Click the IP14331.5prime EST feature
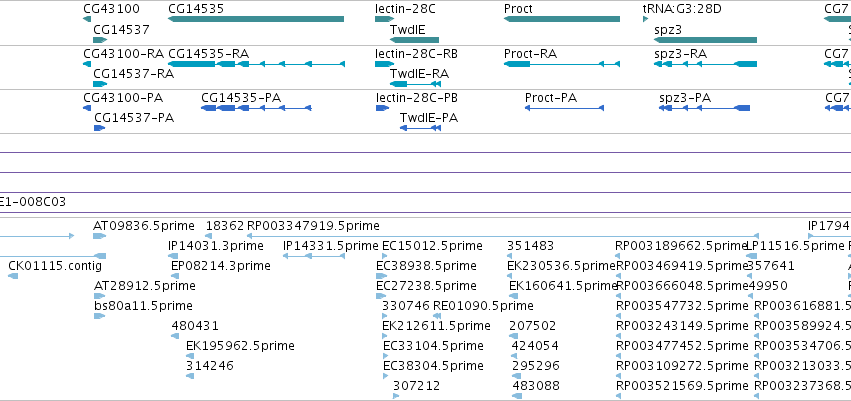This screenshot has height=401, width=851. click(x=314, y=256)
